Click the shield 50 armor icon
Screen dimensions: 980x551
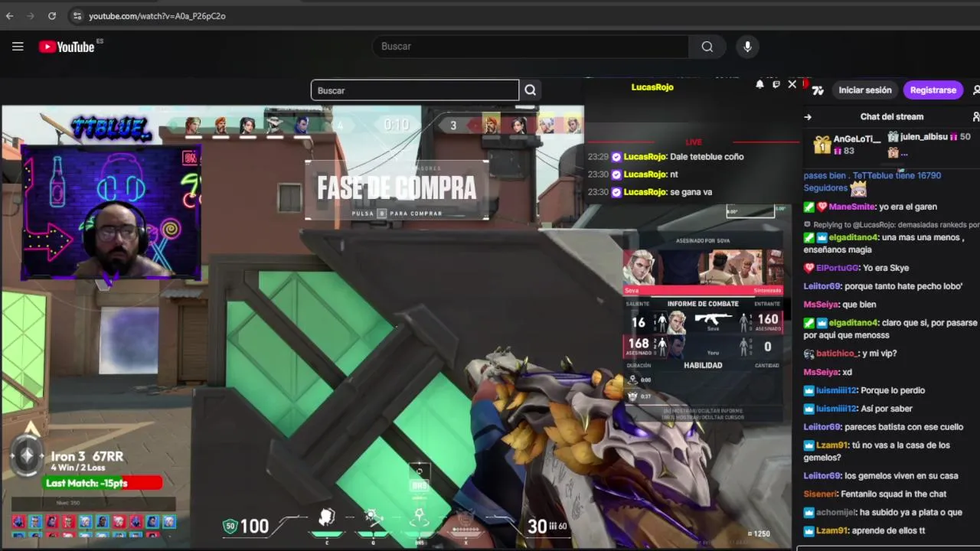(x=230, y=526)
